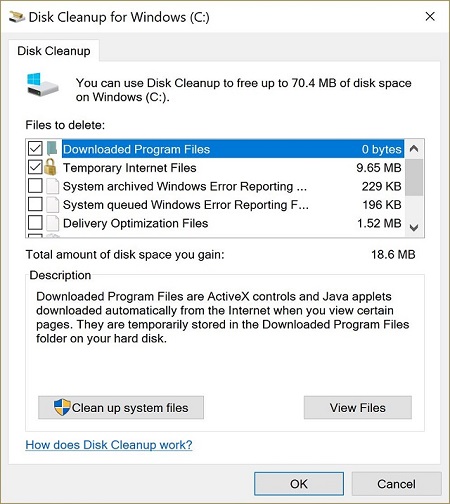The height and width of the screenshot is (504, 450).
Task: Enable the Delivery Optimization Files checkbox
Action: [x=35, y=223]
